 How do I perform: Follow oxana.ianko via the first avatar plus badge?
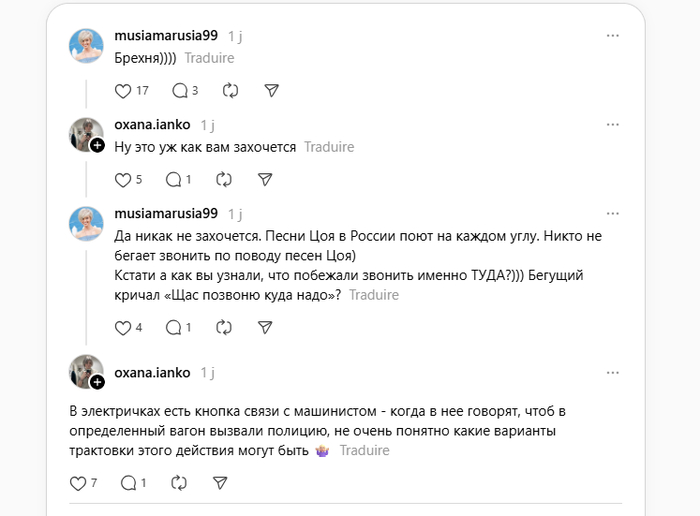click(97, 145)
